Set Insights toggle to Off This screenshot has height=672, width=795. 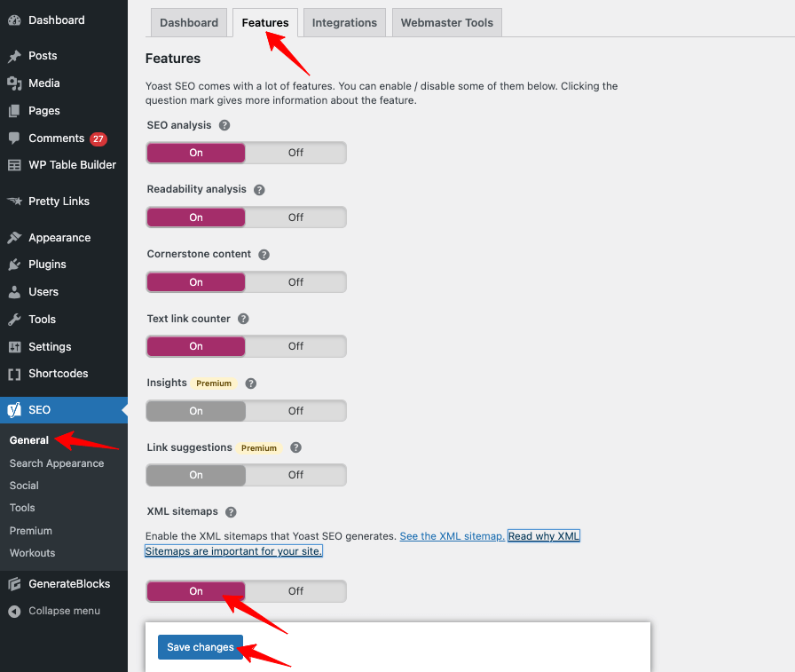[295, 411]
